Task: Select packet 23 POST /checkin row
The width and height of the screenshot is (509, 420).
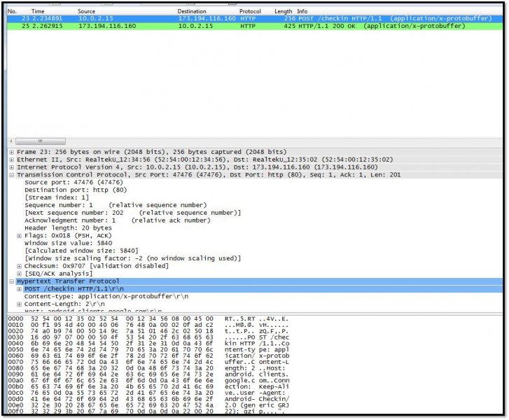Action: pos(255,18)
